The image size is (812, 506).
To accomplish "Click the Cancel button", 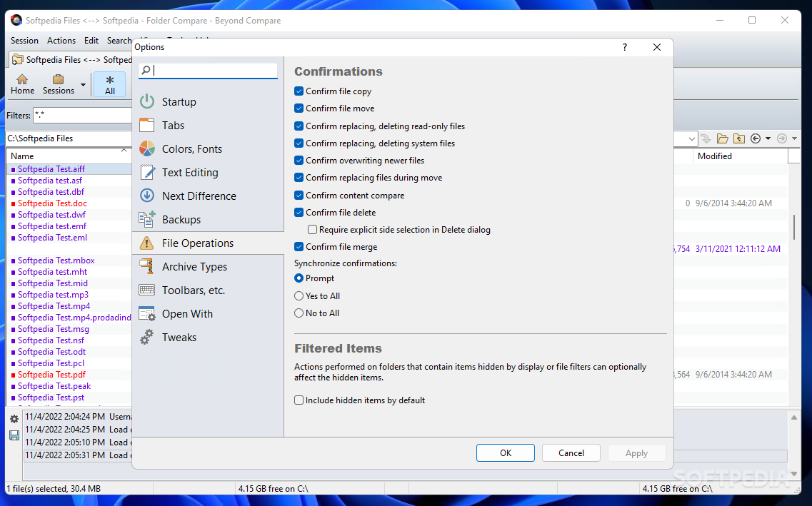I will tap(571, 452).
